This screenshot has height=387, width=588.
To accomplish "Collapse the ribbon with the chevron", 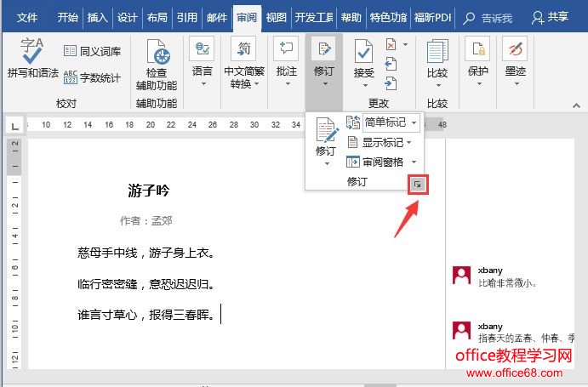I will (x=576, y=105).
